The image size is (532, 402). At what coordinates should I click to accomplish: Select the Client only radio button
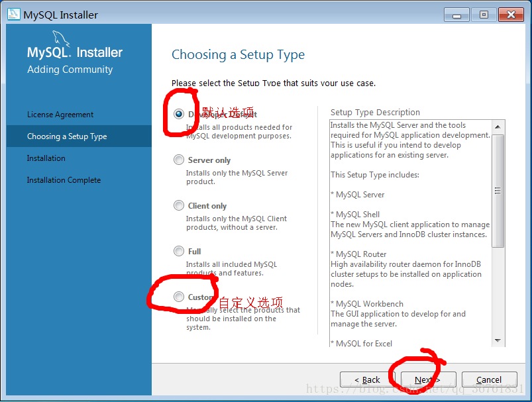click(x=178, y=205)
